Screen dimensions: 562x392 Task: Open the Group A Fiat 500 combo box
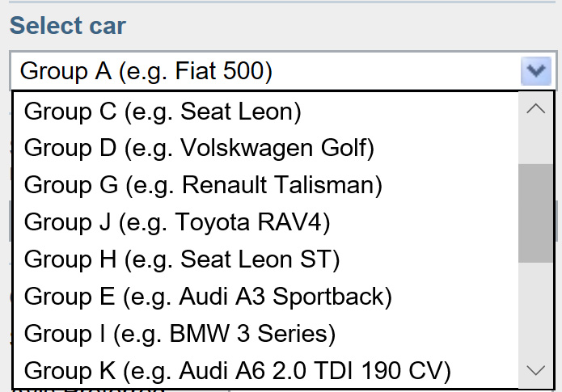pos(267,72)
